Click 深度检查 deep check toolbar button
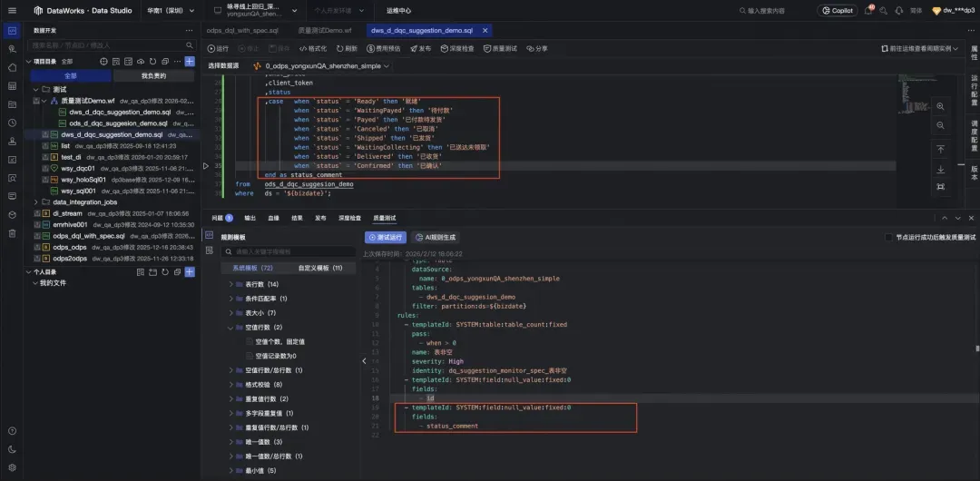This screenshot has width=980, height=481. coord(457,48)
